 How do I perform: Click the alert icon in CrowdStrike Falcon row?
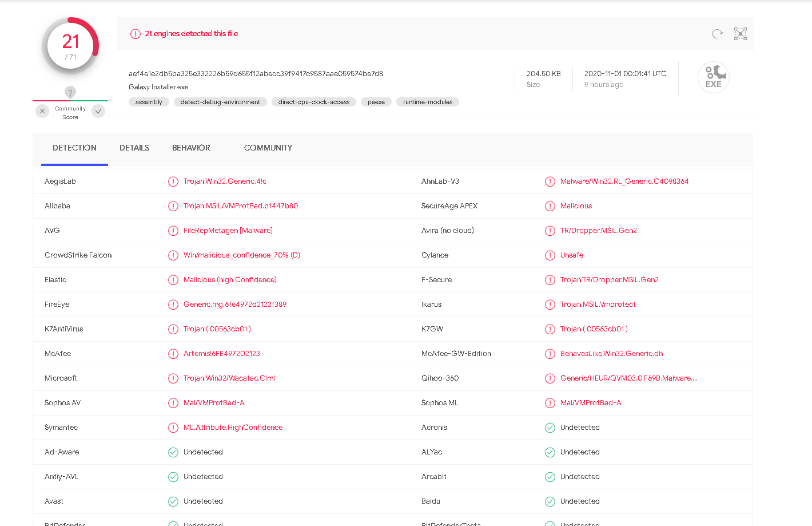(x=173, y=255)
